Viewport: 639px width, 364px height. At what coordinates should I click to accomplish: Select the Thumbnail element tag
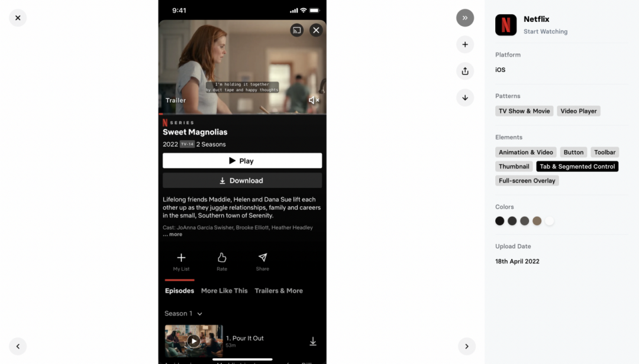pyautogui.click(x=514, y=167)
